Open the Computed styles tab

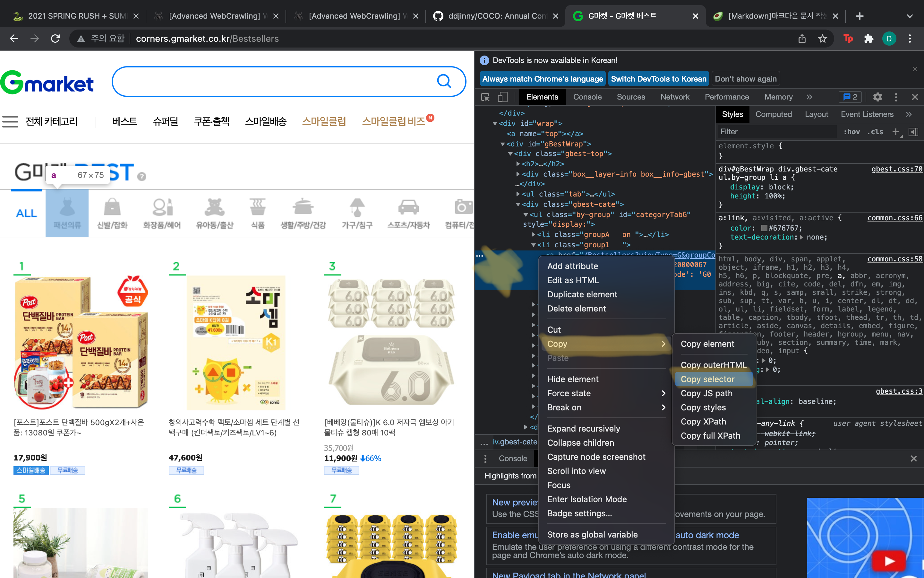[x=774, y=114]
